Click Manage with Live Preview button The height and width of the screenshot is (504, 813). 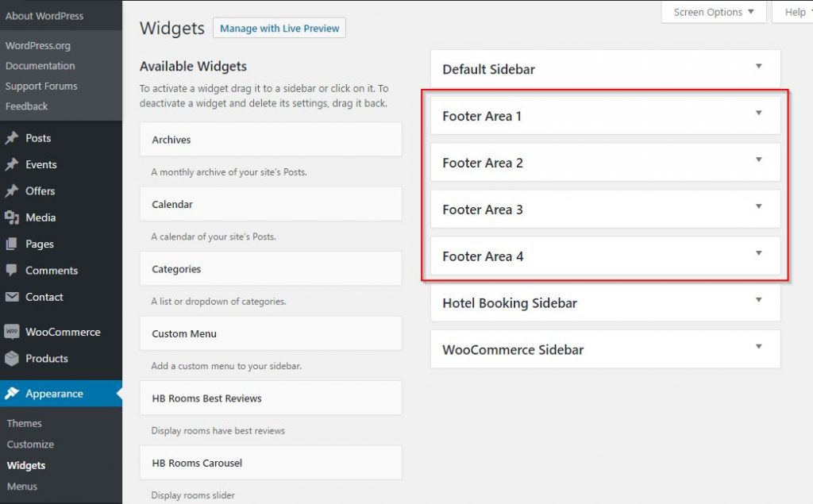pyautogui.click(x=279, y=29)
